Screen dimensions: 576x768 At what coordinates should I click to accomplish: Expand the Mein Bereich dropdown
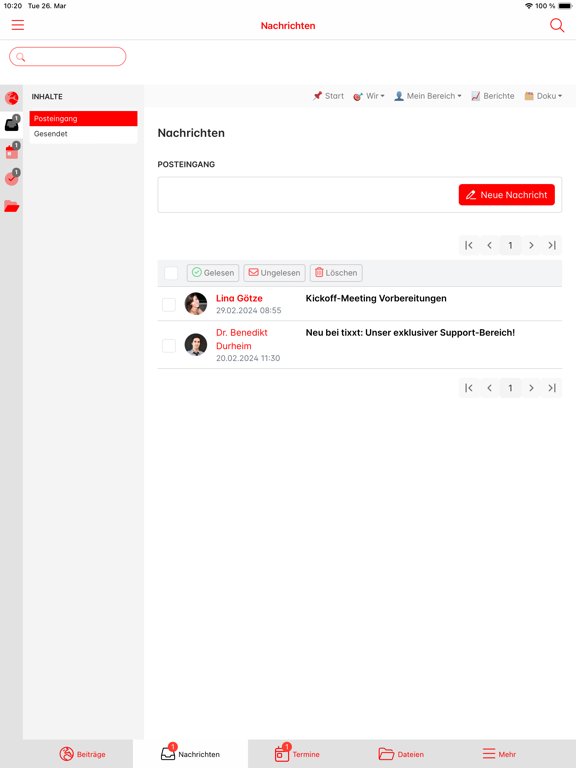[428, 96]
